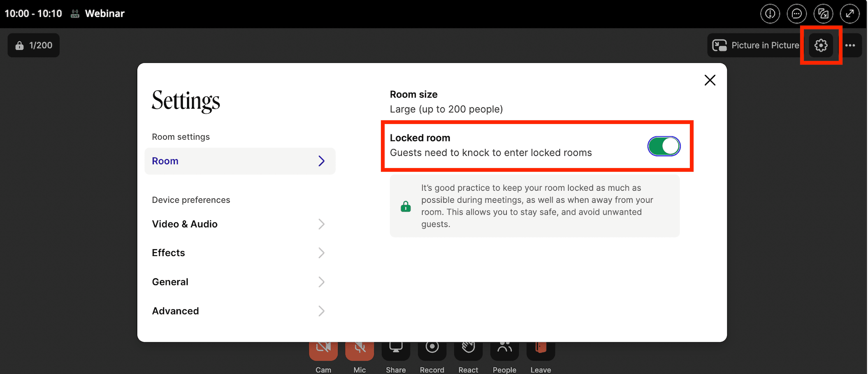Select Room in the settings sidebar
This screenshot has height=374, width=868.
click(x=240, y=161)
